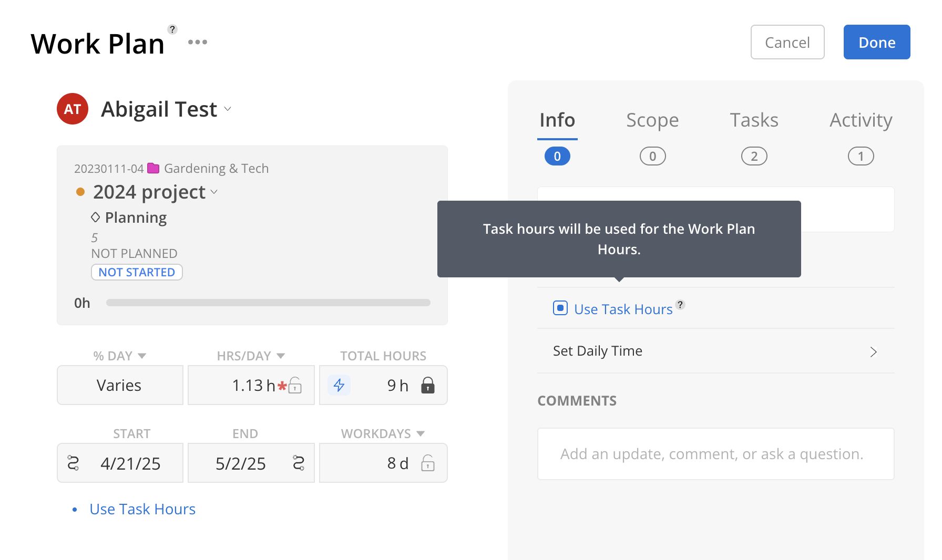The width and height of the screenshot is (942, 560).
Task: Click the comment input box
Action: point(715,454)
